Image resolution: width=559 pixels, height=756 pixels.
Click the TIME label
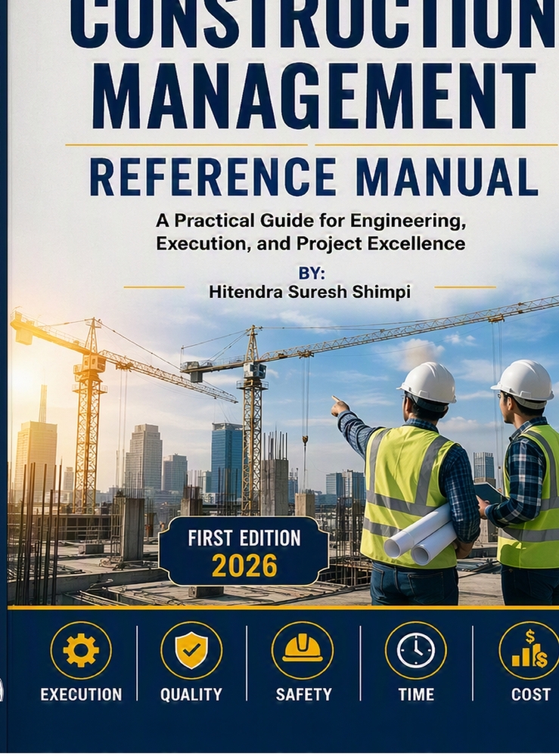[416, 694]
